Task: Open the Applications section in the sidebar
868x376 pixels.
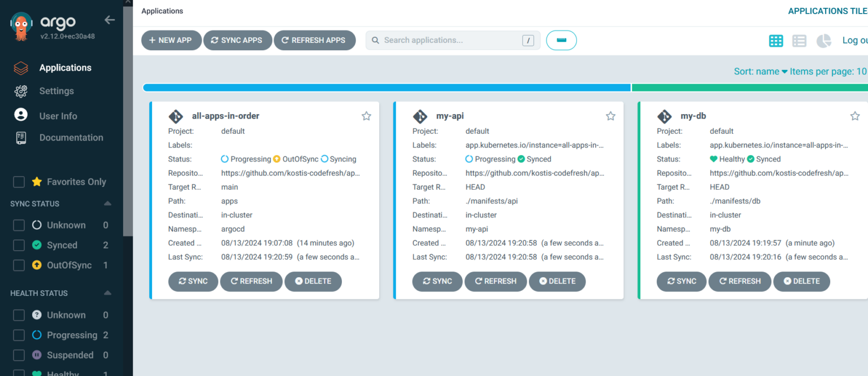Action: (65, 67)
